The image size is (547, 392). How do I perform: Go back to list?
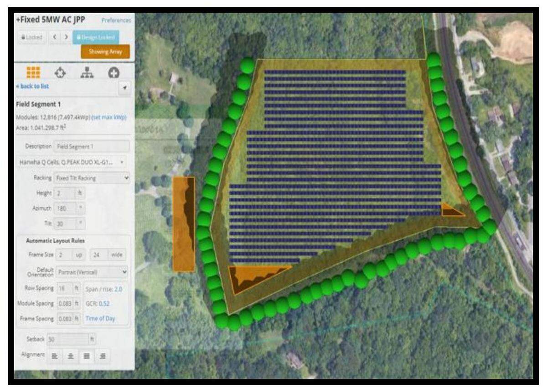point(32,87)
